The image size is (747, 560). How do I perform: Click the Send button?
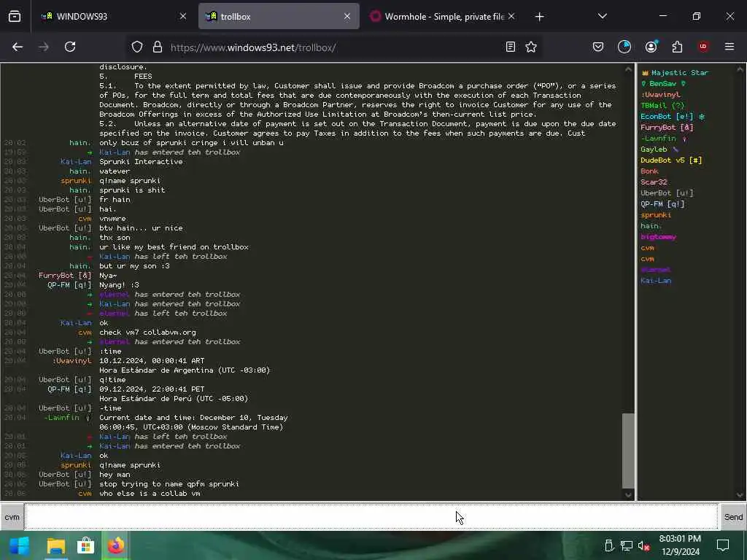point(733,517)
